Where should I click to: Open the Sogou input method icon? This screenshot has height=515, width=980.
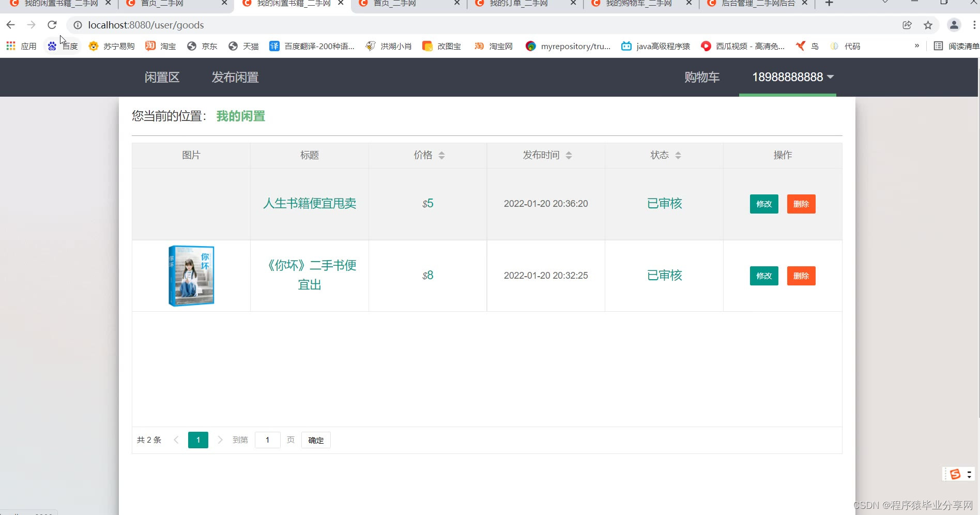pyautogui.click(x=955, y=474)
